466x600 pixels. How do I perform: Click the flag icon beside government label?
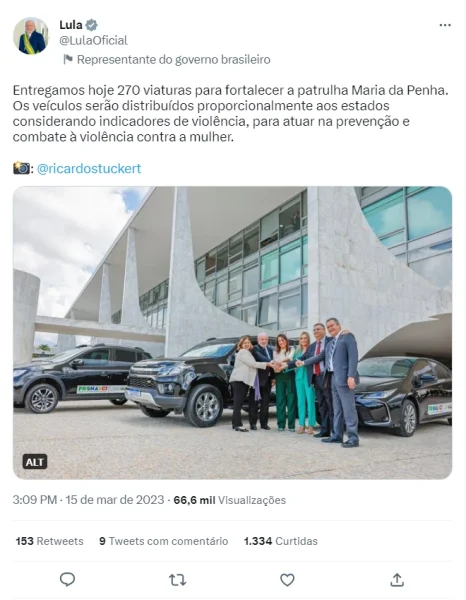[x=68, y=59]
